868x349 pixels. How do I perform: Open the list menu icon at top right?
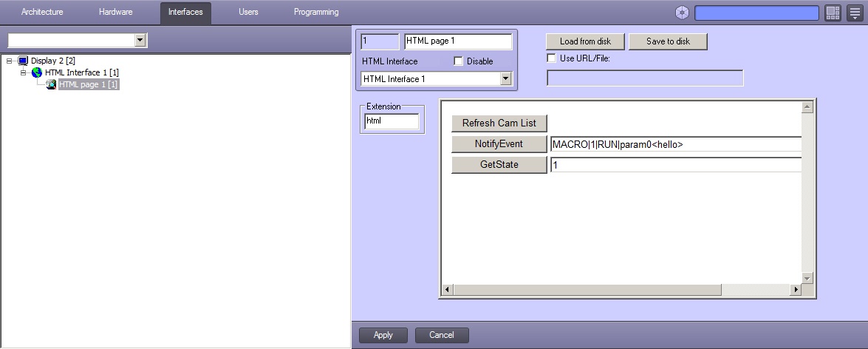pos(854,13)
